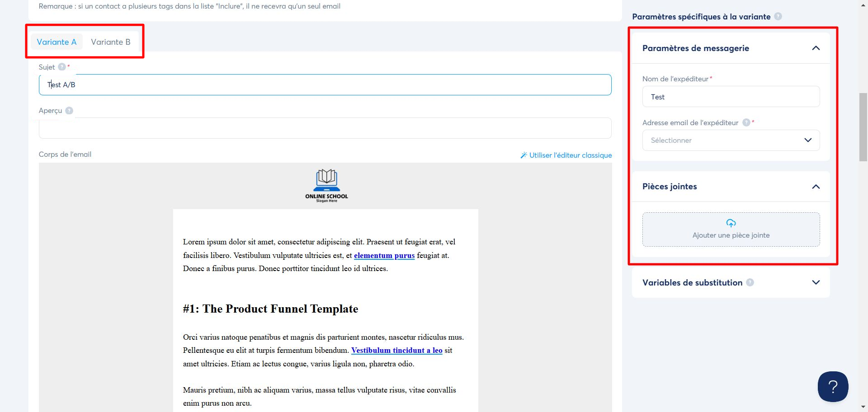The height and width of the screenshot is (412, 868).
Task: Collapse the Paramètres de messagerie section
Action: 816,48
